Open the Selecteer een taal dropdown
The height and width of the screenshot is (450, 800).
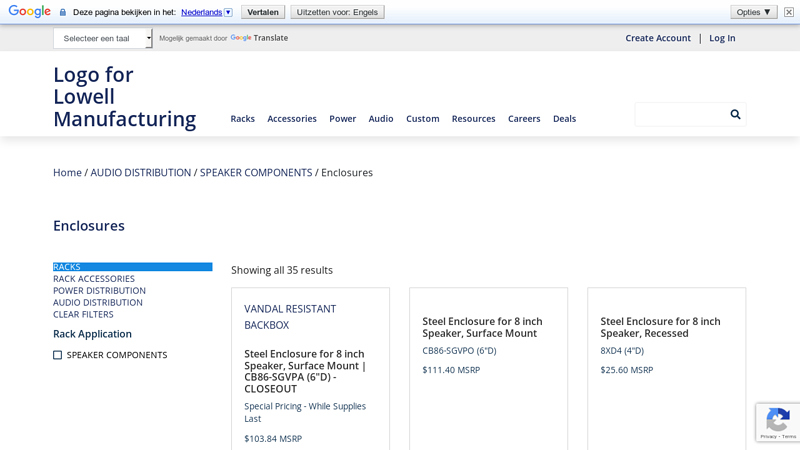coord(102,38)
